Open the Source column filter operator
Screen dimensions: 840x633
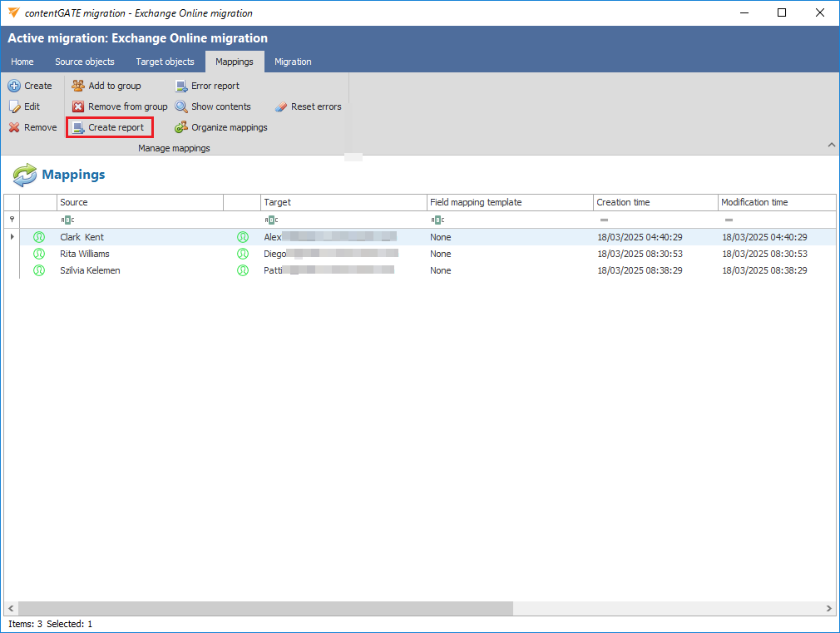pos(67,220)
